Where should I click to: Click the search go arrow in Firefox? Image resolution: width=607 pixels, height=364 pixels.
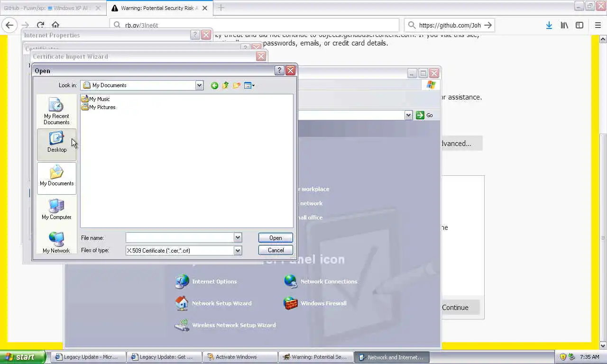click(x=488, y=25)
